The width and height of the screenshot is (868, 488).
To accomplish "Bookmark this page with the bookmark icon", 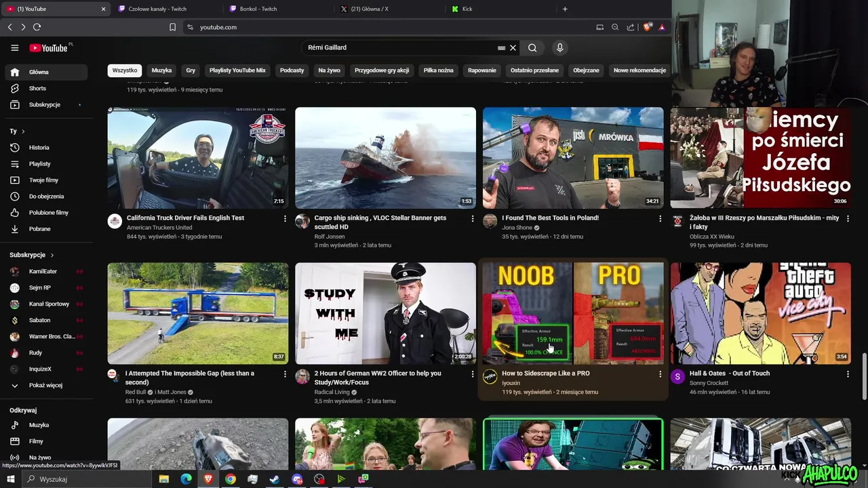I will pyautogui.click(x=172, y=27).
